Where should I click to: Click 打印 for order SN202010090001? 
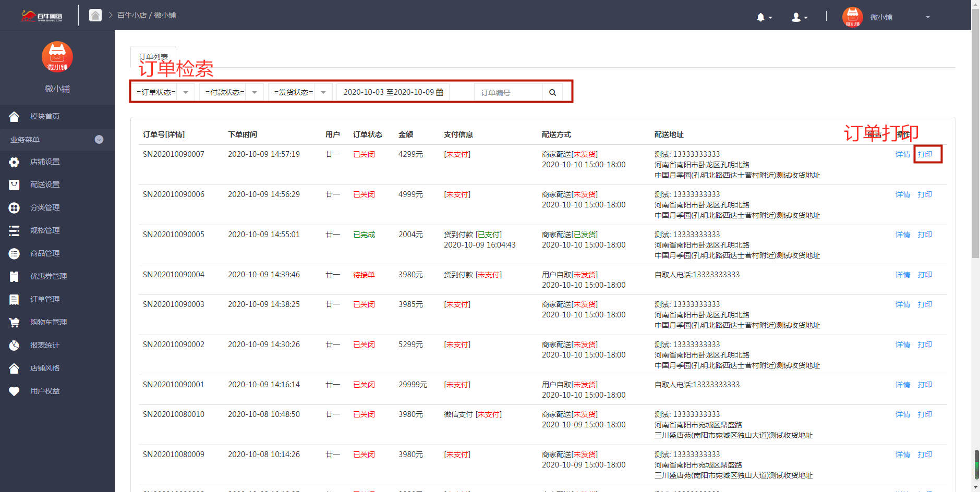925,385
